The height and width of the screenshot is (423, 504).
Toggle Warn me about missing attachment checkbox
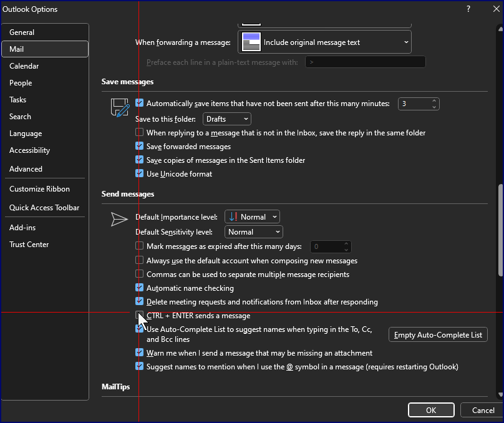click(139, 352)
